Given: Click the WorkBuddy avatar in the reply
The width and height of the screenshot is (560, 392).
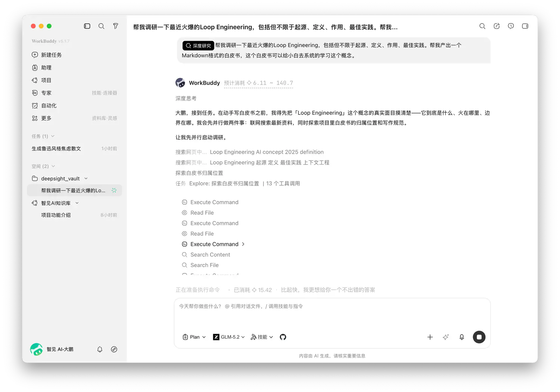Looking at the screenshot, I should [180, 83].
